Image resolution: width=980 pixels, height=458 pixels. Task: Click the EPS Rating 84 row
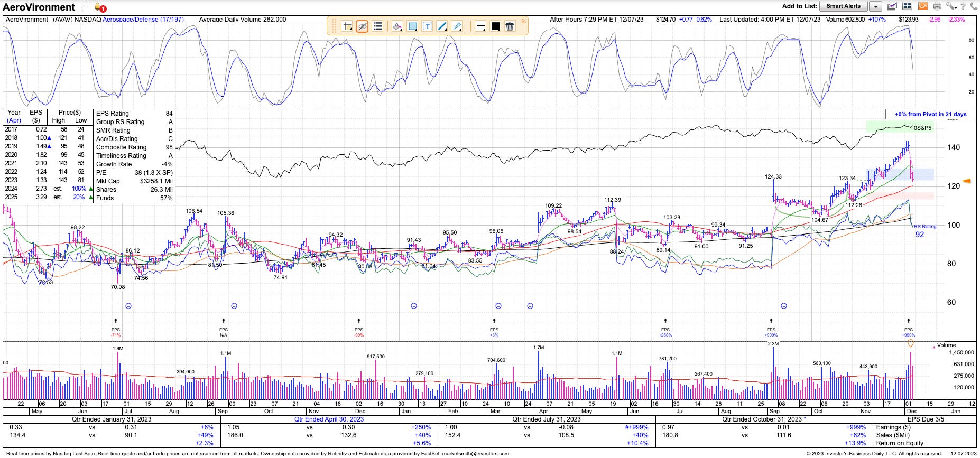pyautogui.click(x=134, y=114)
